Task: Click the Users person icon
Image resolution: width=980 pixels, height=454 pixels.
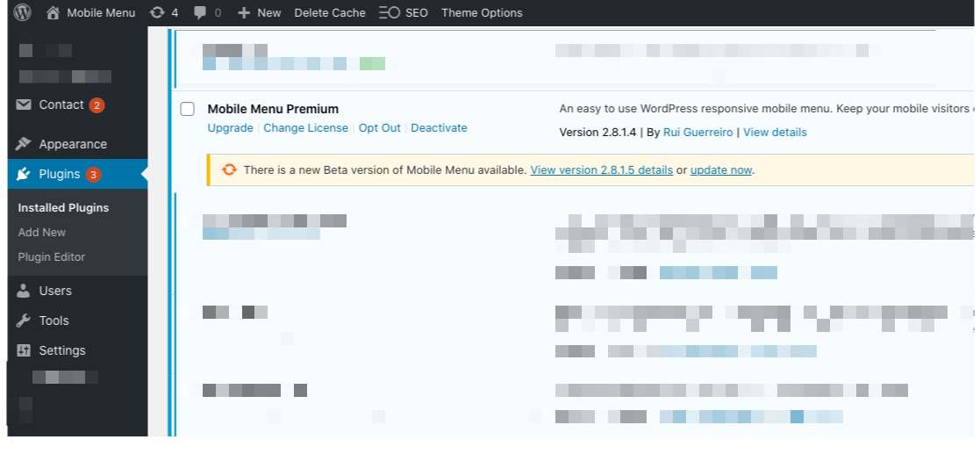Action: point(24,291)
